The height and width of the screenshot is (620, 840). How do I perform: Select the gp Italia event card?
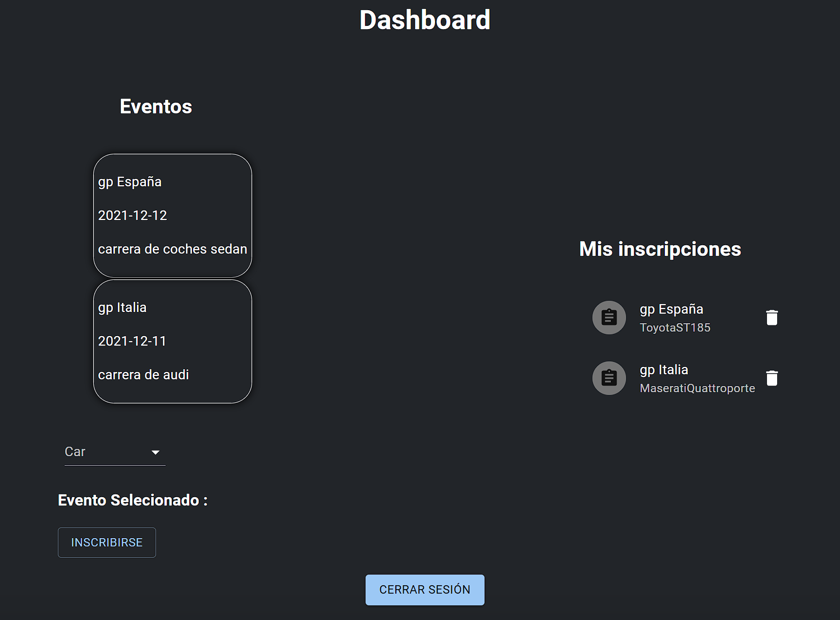coord(172,341)
